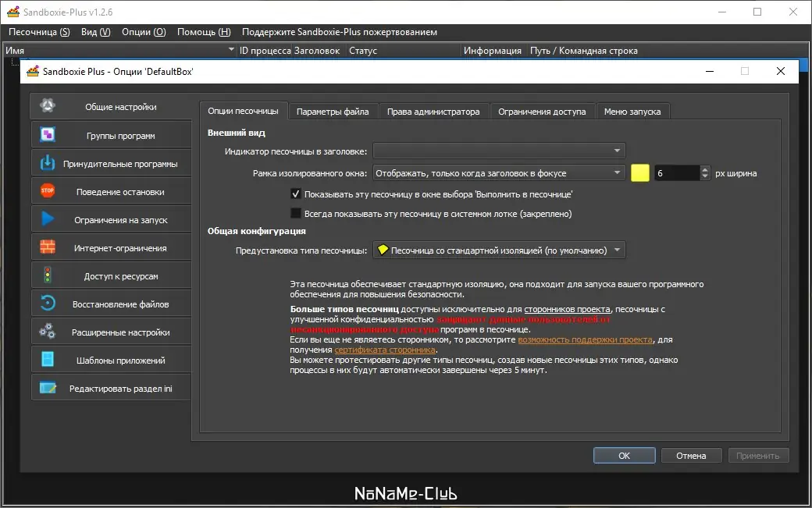Image resolution: width=812 pixels, height=508 pixels.
Task: Switch to the Меню запуска tab
Action: coord(632,112)
